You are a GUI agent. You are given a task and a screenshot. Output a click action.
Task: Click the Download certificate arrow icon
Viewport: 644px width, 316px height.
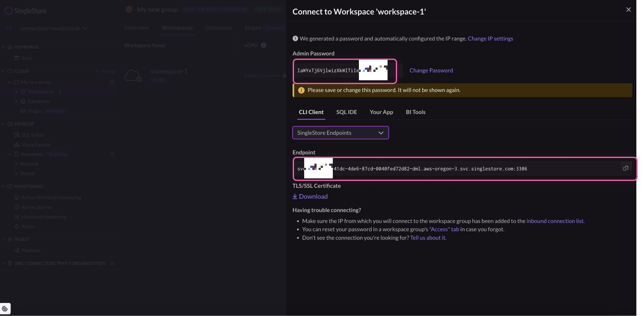[x=295, y=197]
